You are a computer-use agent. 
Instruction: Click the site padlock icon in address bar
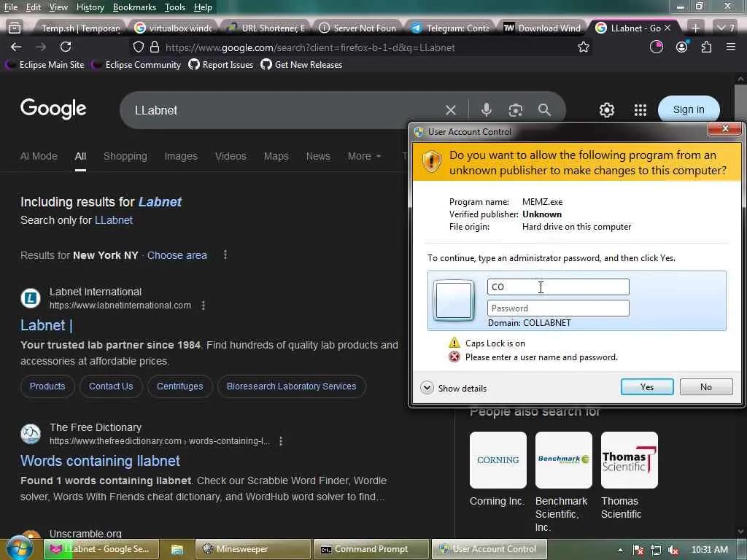point(155,47)
